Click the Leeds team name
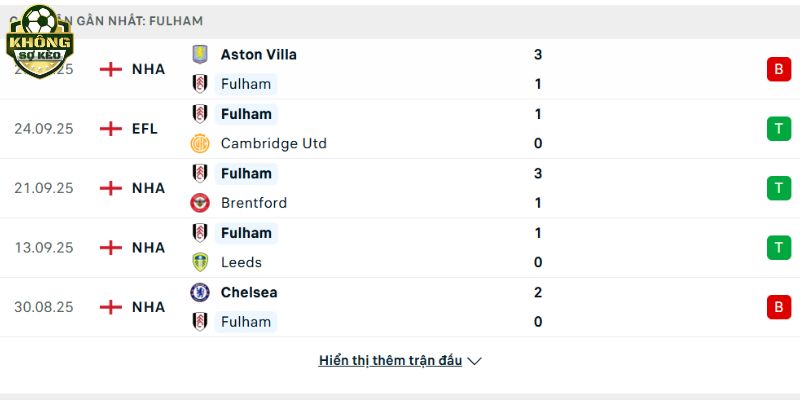Viewport: 800px width, 400px height. 241,262
